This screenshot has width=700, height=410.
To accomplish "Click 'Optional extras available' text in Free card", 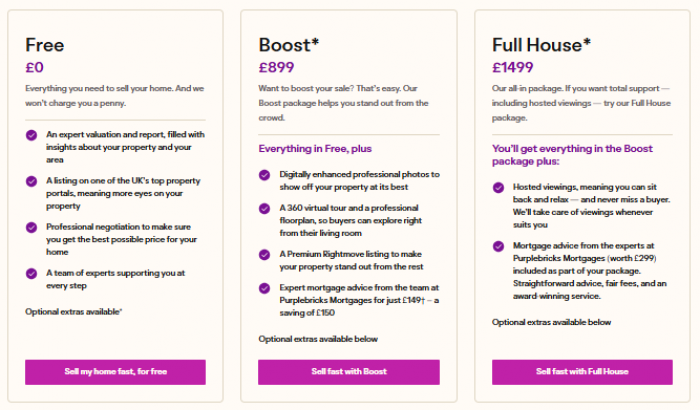I will [x=74, y=312].
